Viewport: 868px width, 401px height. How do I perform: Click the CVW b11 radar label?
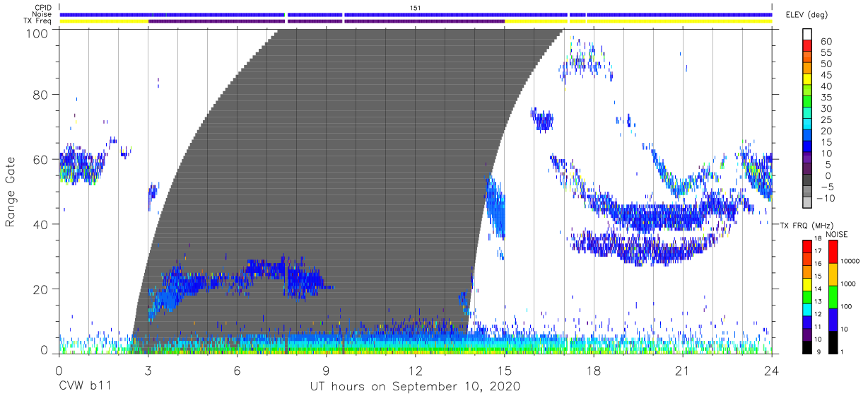point(84,386)
